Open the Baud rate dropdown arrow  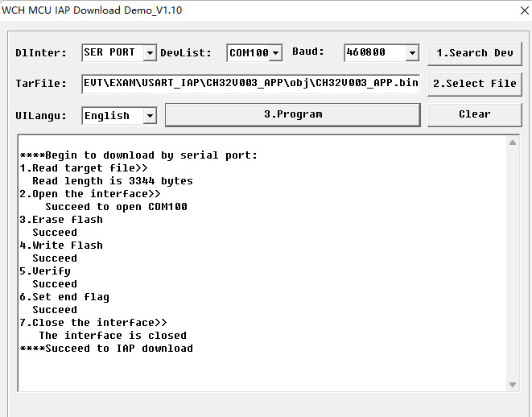[412, 53]
